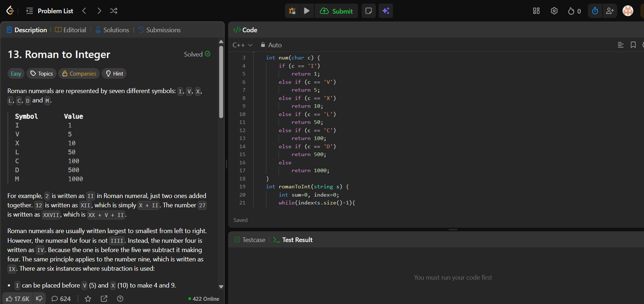644x304 pixels.
Task: Star this problem as favorite
Action: coord(89,299)
